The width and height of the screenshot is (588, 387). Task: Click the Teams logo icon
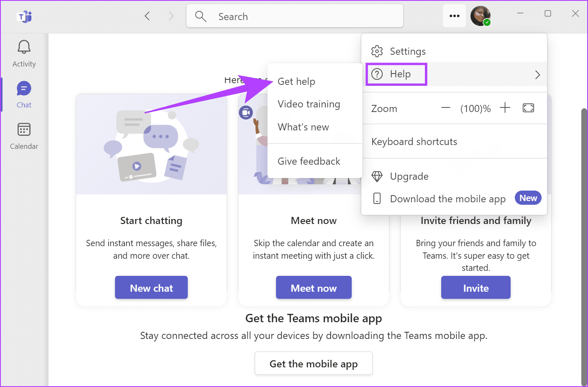[x=25, y=17]
